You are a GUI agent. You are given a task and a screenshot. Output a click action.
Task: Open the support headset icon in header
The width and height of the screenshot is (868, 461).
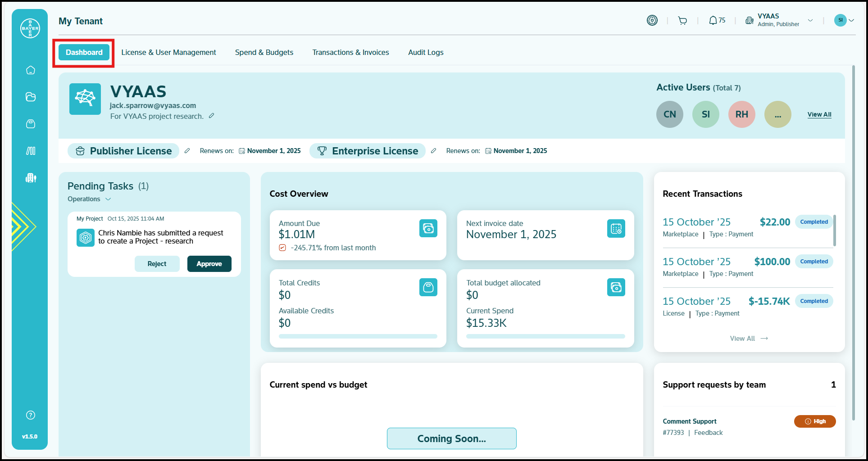(652, 21)
